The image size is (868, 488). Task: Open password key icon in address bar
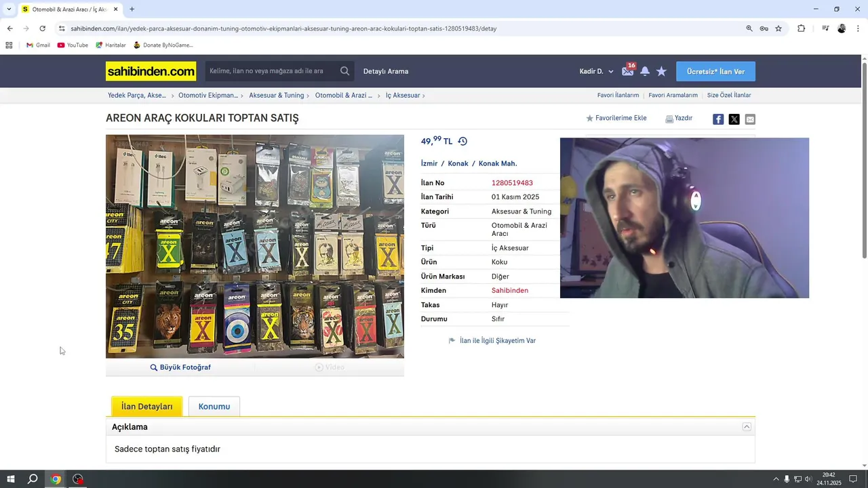[x=764, y=28]
